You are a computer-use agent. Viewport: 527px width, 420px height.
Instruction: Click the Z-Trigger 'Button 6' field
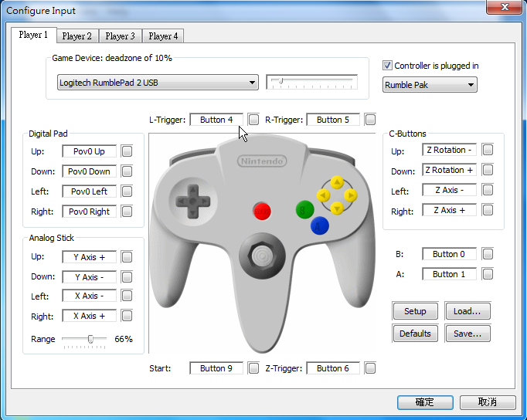click(x=333, y=368)
